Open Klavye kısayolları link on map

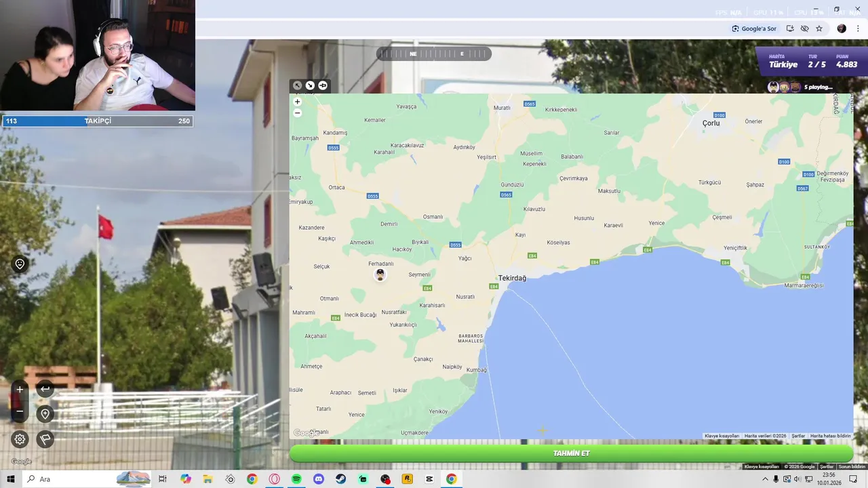(722, 436)
